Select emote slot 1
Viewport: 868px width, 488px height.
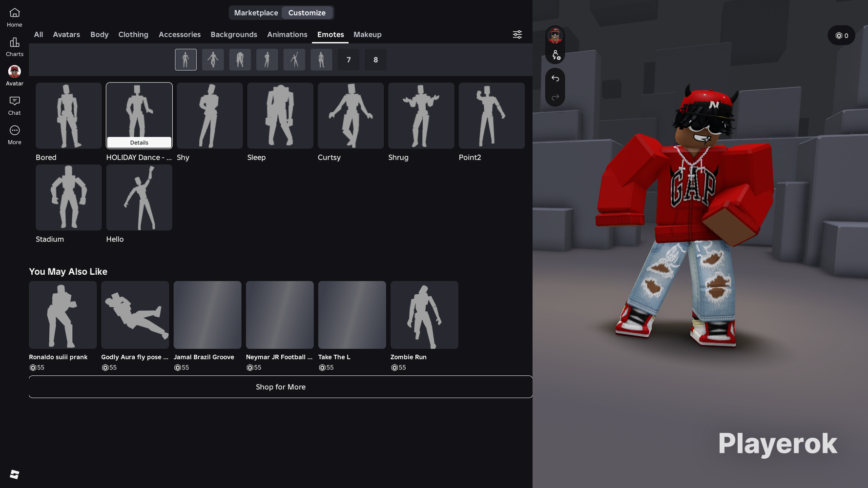pos(186,60)
